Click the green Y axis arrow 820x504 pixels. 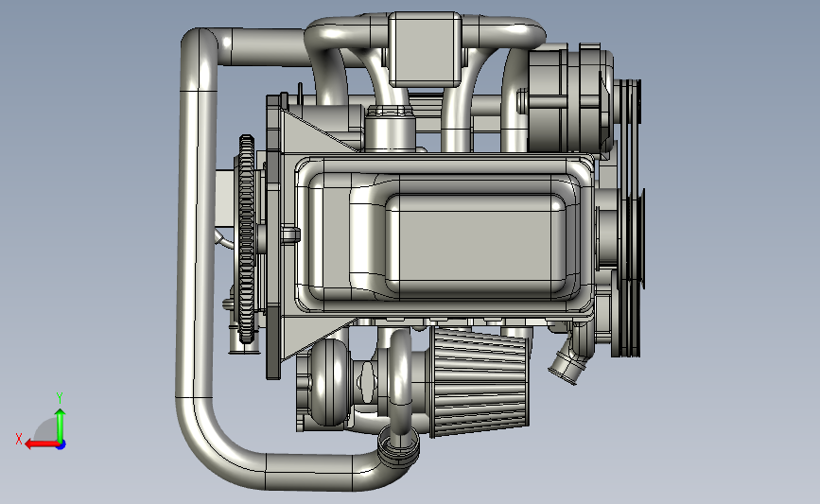click(x=61, y=426)
